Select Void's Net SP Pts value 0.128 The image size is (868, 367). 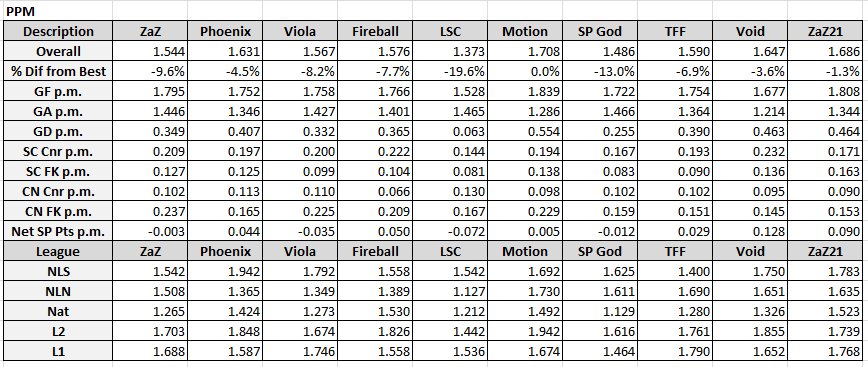click(x=750, y=231)
